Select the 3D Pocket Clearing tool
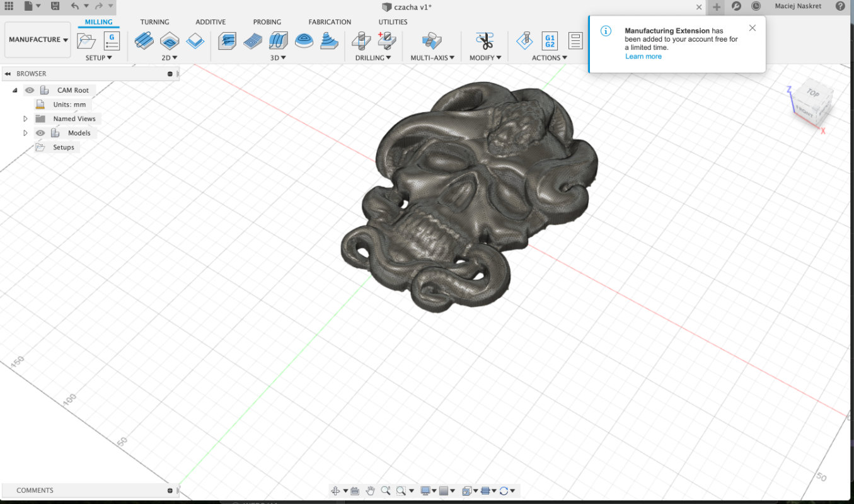Viewport: 854px width, 504px height. (253, 42)
